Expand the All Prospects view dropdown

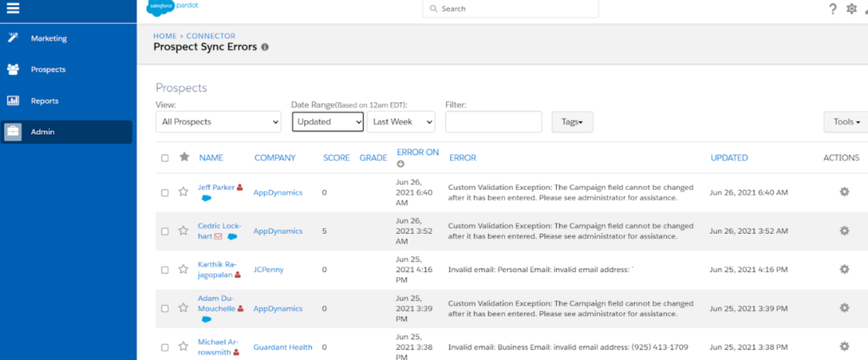219,122
